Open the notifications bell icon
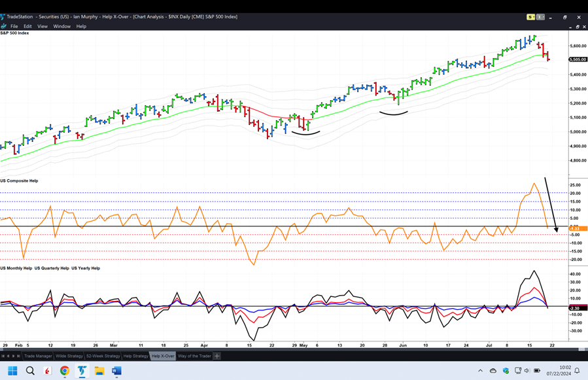The height and width of the screenshot is (380, 588). click(x=577, y=371)
